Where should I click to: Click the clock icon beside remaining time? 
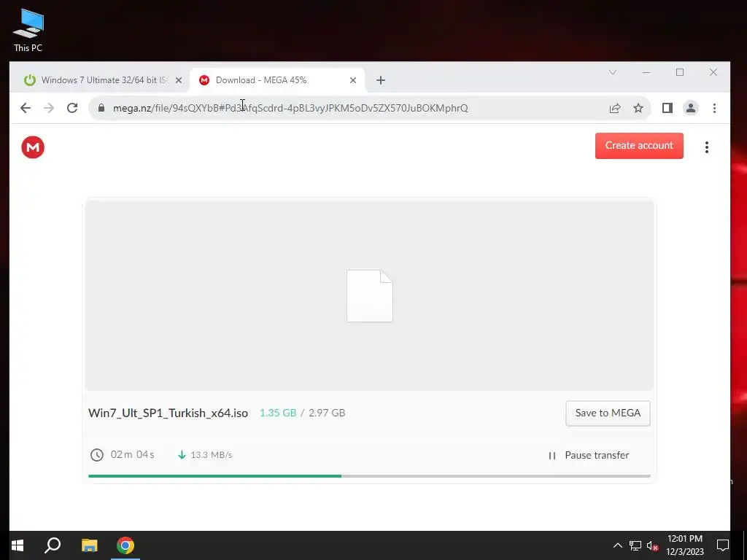tap(97, 455)
